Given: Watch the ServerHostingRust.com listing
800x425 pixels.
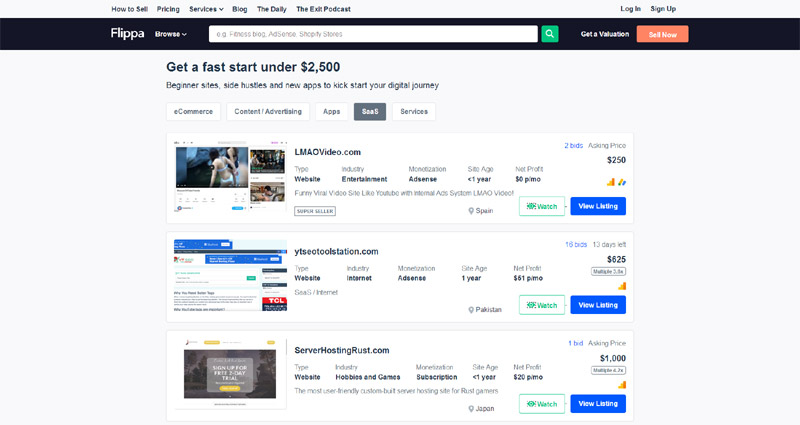Looking at the screenshot, I should (x=542, y=404).
